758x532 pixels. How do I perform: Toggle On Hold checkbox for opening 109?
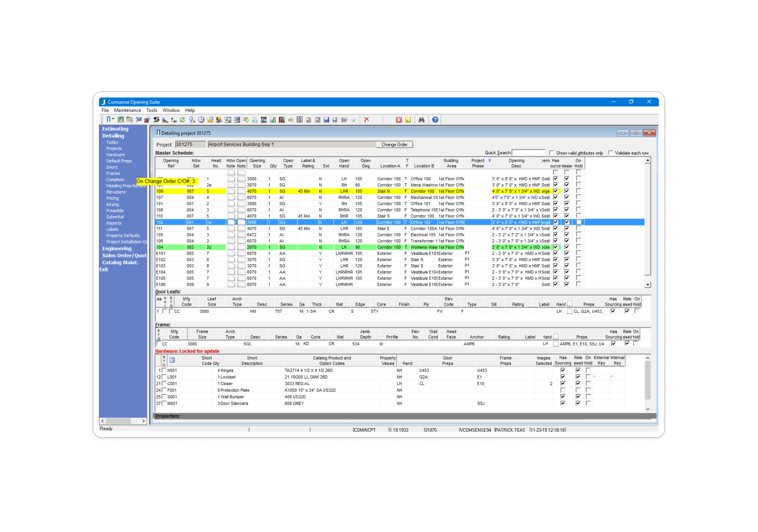(x=578, y=191)
